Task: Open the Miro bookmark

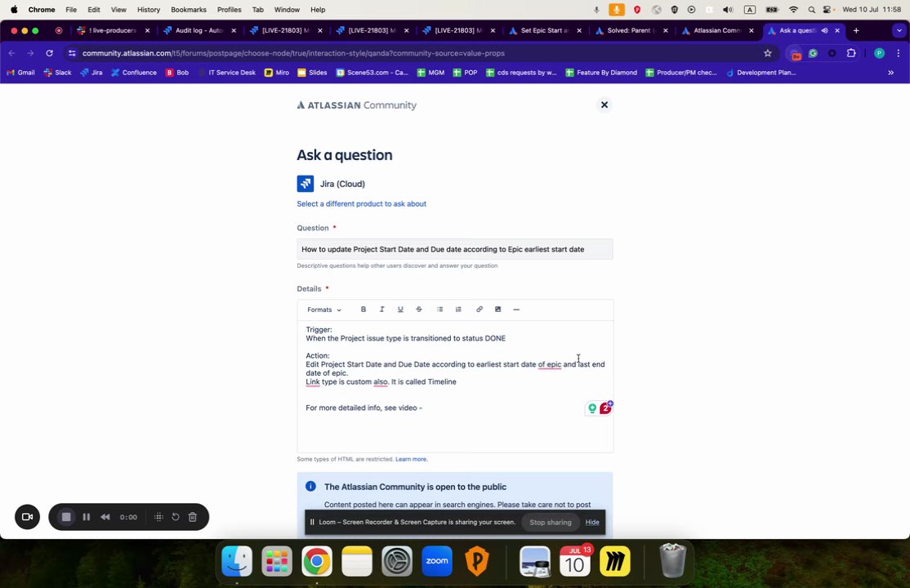Action: [x=277, y=73]
